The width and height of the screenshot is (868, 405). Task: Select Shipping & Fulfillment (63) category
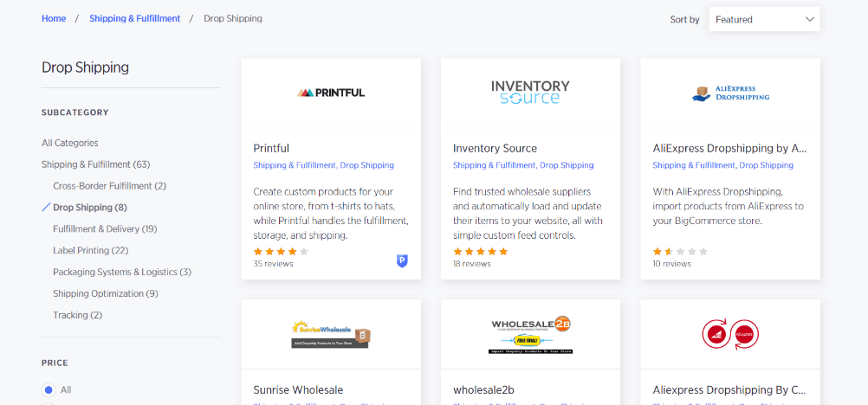point(96,164)
